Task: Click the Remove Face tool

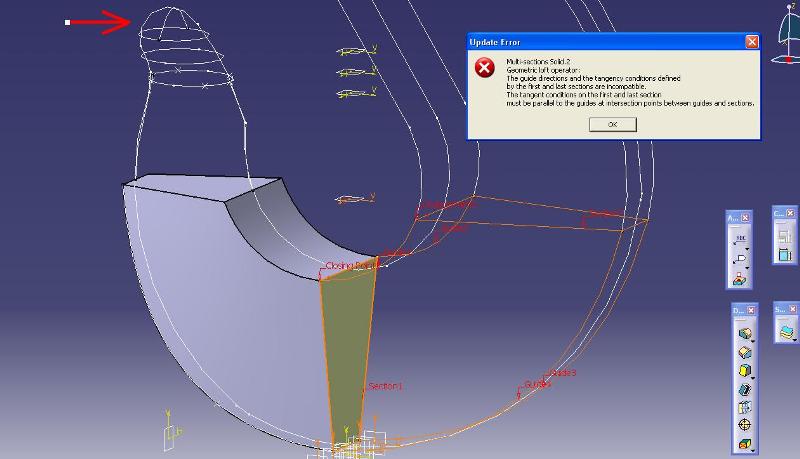Action: 743,443
